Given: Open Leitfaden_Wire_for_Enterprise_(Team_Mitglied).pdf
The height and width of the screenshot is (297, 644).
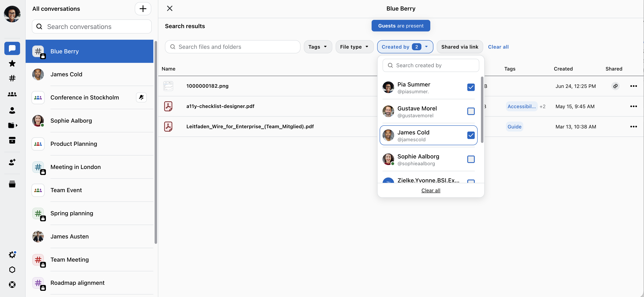Looking at the screenshot, I should click(x=250, y=127).
